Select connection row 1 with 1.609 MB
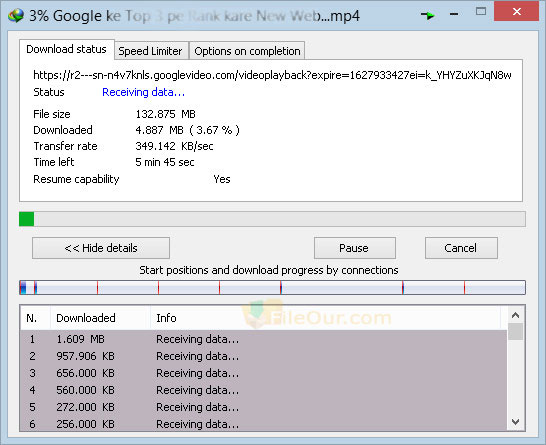Image resolution: width=546 pixels, height=445 pixels. click(264, 339)
